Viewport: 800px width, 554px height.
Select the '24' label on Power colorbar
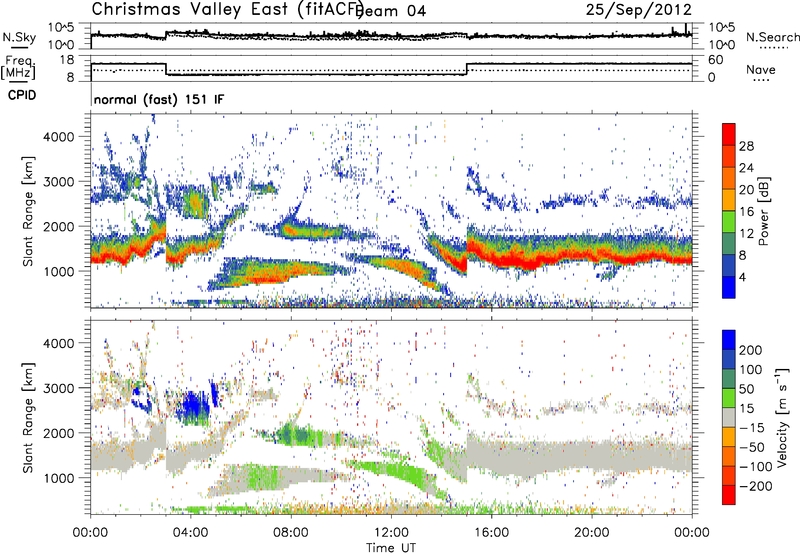[x=746, y=168]
